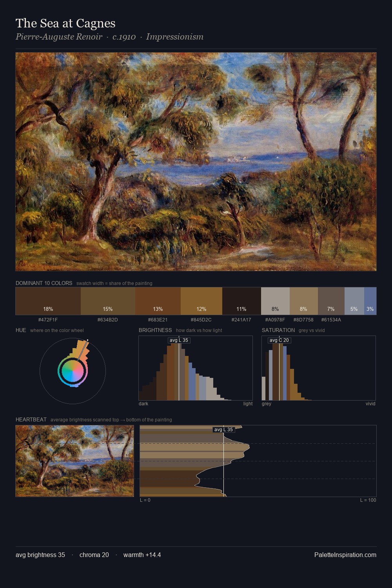Choose the 3% blue swatch
Screen dimensions: 392x588
click(370, 301)
